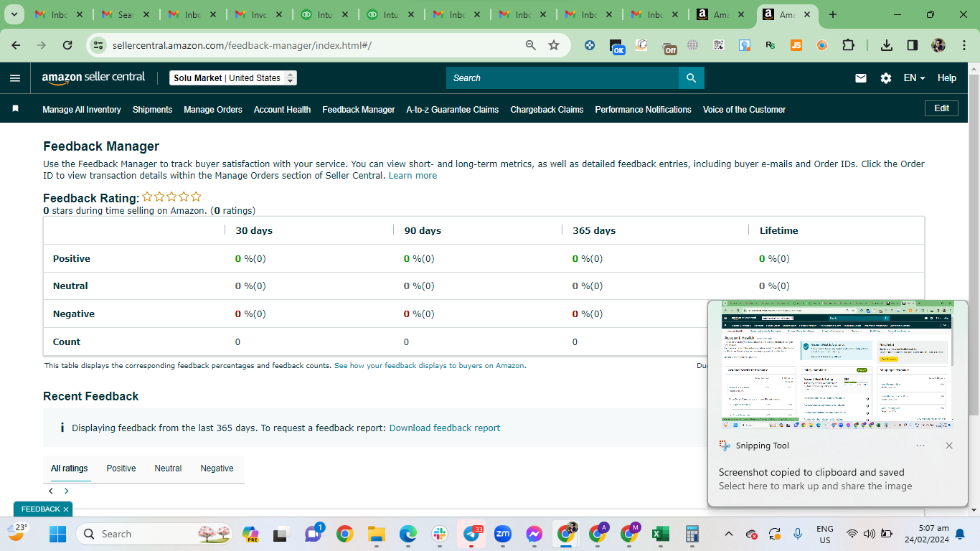Go to Shipments in navigation bar
This screenshot has width=980, height=551.
[x=152, y=110]
